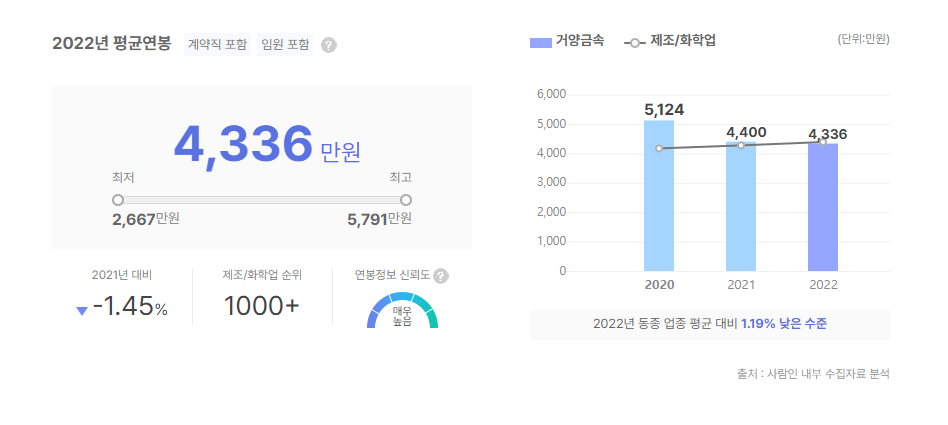Click the 제조/화학업 순위 label
Screen dimensions: 948x425
tap(262, 275)
